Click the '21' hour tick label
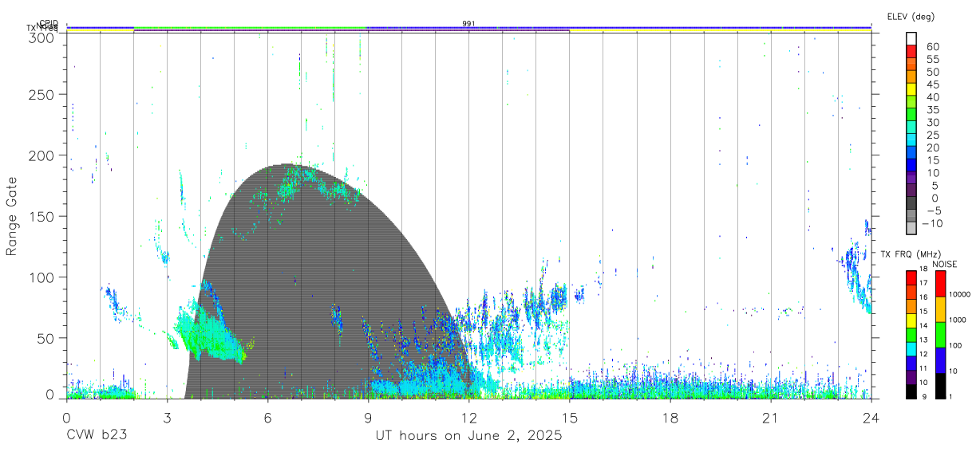Viewport: 980px width, 452px height. (771, 417)
